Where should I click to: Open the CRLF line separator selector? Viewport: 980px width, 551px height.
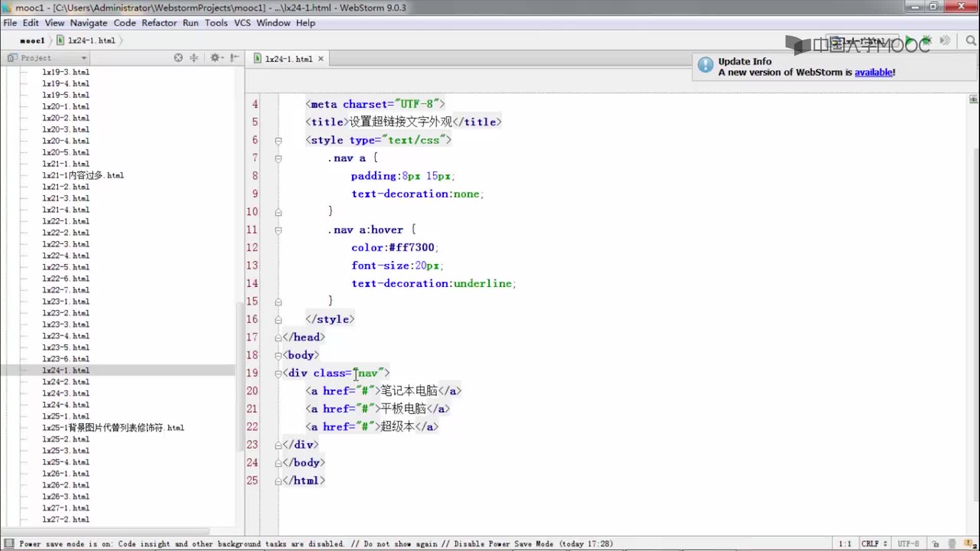point(874,544)
